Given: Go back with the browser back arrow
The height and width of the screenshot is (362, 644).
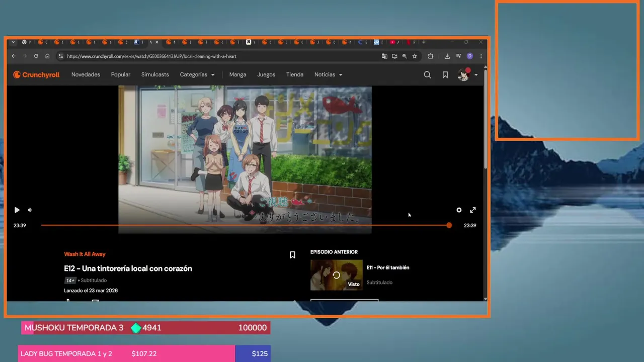Looking at the screenshot, I should (x=14, y=56).
